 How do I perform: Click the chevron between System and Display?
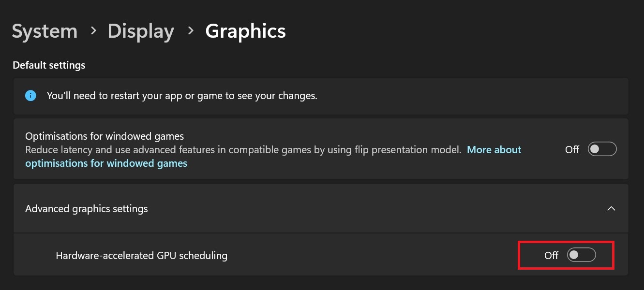click(x=93, y=31)
